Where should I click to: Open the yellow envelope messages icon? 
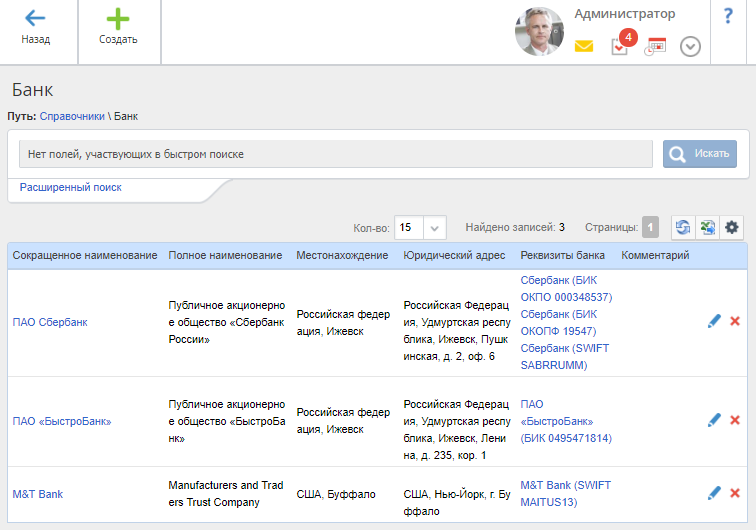tap(584, 46)
